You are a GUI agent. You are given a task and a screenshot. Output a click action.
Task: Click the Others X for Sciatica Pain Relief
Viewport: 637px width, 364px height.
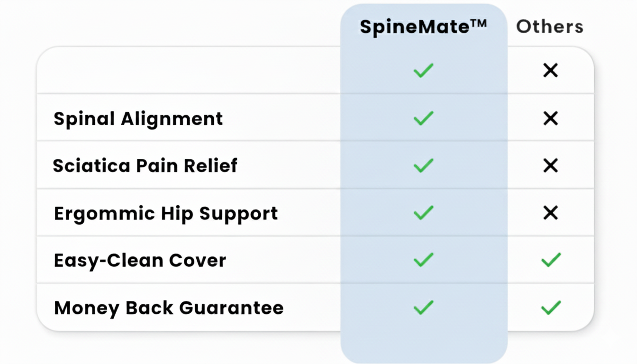pos(550,165)
